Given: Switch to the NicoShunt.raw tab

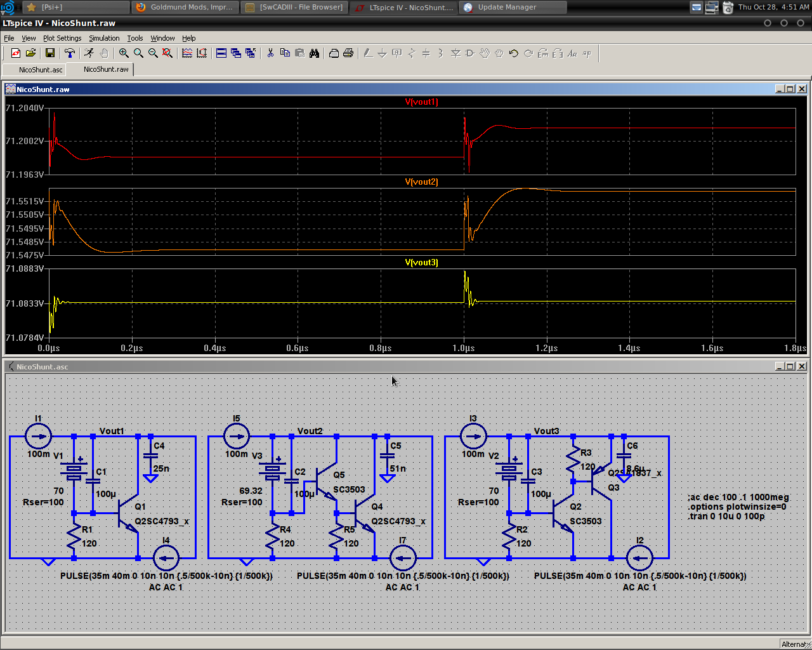Looking at the screenshot, I should tap(100, 69).
